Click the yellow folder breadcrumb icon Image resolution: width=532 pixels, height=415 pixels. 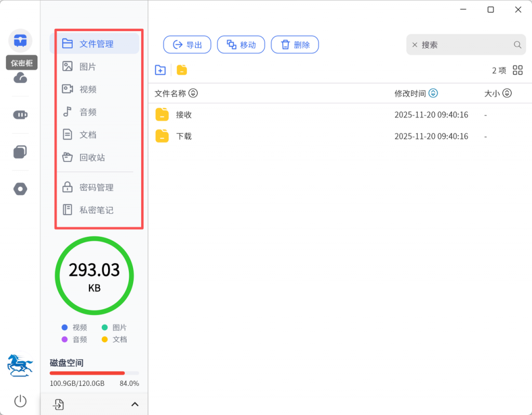tap(181, 70)
